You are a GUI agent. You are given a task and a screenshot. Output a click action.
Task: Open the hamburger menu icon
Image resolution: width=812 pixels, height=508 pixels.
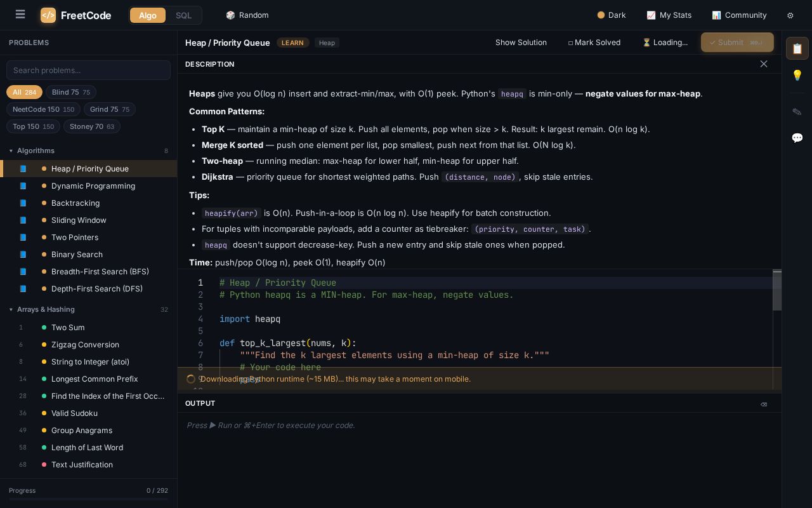(x=20, y=15)
